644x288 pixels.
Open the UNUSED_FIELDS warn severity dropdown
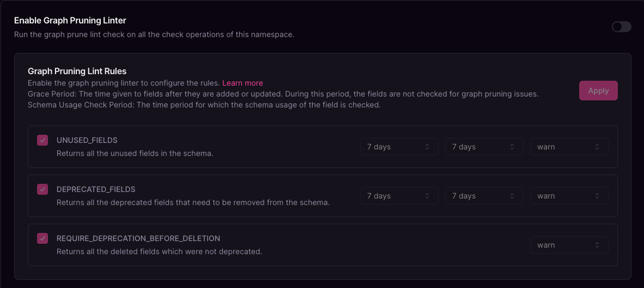pos(569,147)
